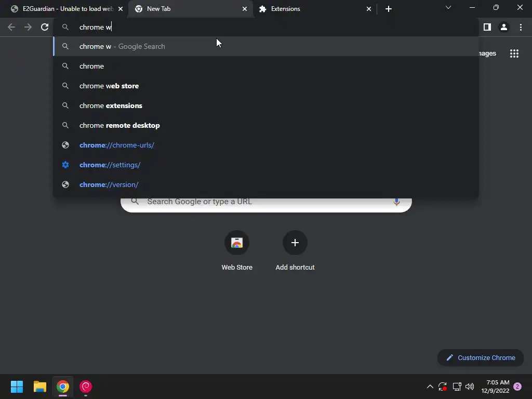Click the browser back arrow
The image size is (532, 399).
(11, 27)
